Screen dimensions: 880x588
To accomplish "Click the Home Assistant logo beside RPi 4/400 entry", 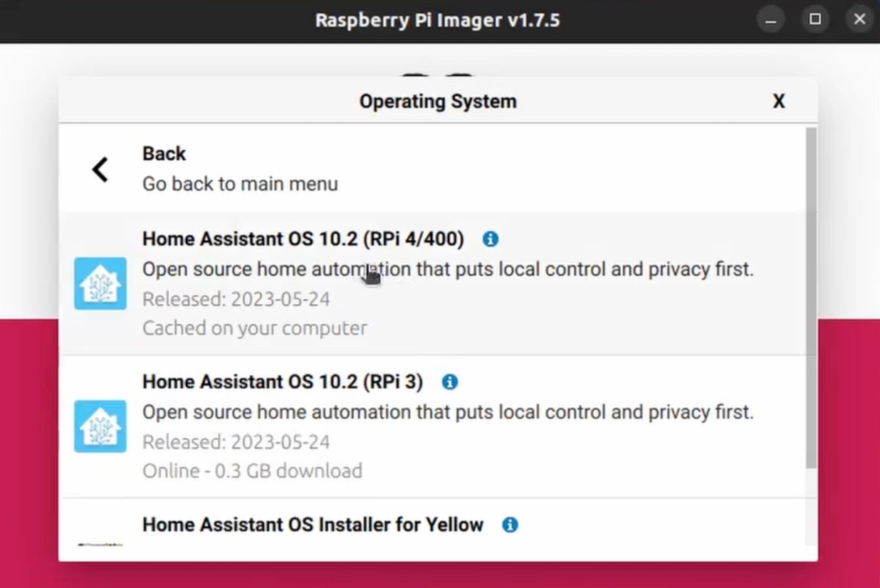I will (x=100, y=283).
